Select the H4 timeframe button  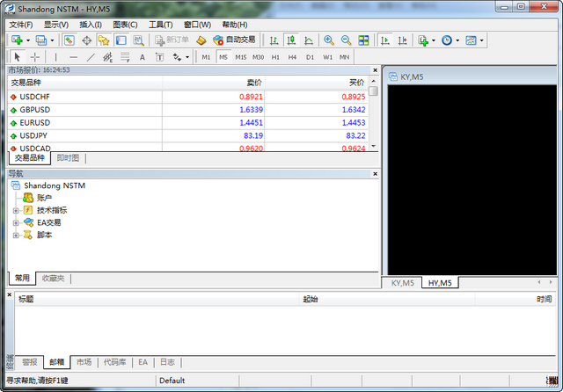point(292,57)
